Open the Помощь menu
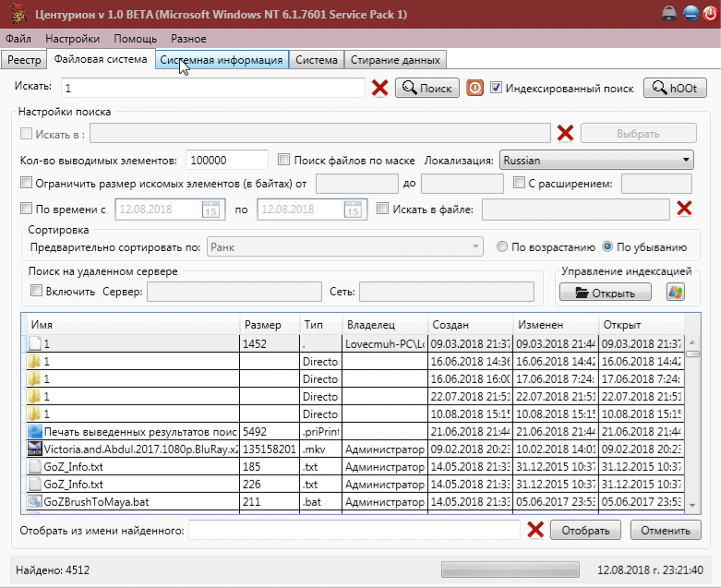 pyautogui.click(x=135, y=39)
